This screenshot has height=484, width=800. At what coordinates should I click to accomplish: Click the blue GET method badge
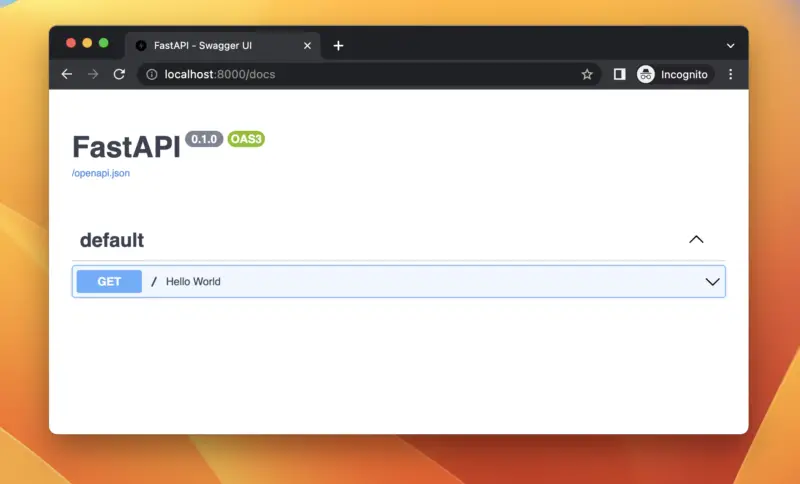point(109,282)
